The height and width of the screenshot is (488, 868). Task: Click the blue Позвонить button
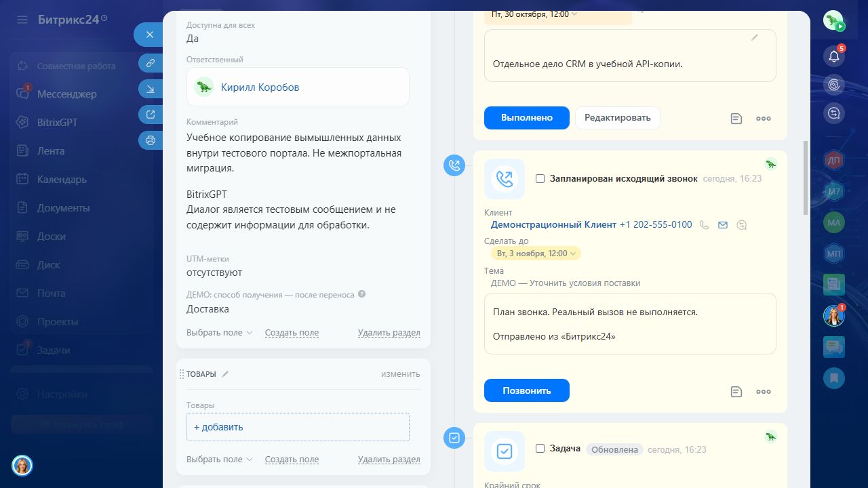coord(527,390)
